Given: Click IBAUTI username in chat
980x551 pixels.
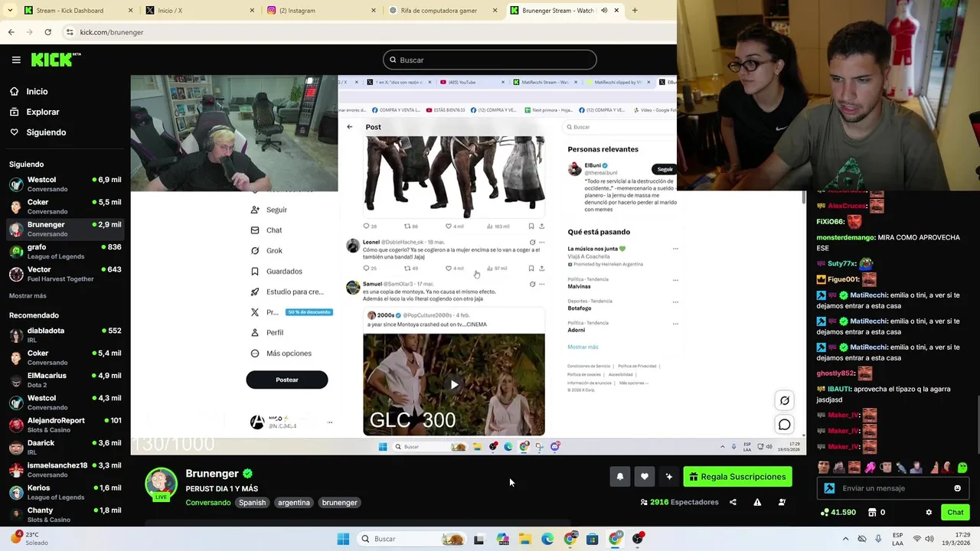Looking at the screenshot, I should [839, 389].
